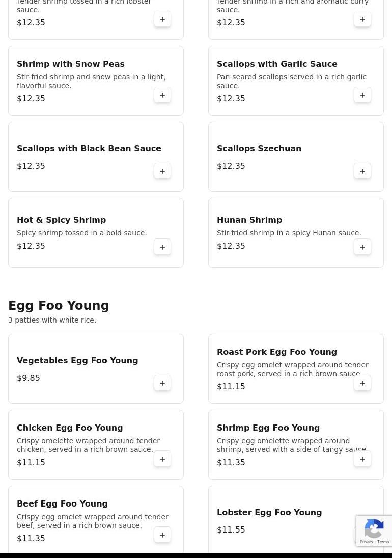Click Scallops with Black Bean Sauce title
This screenshot has width=392, height=558.
pos(89,149)
